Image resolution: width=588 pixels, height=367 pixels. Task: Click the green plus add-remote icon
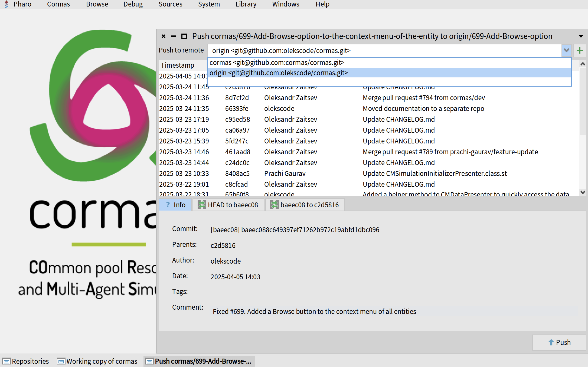tap(580, 51)
